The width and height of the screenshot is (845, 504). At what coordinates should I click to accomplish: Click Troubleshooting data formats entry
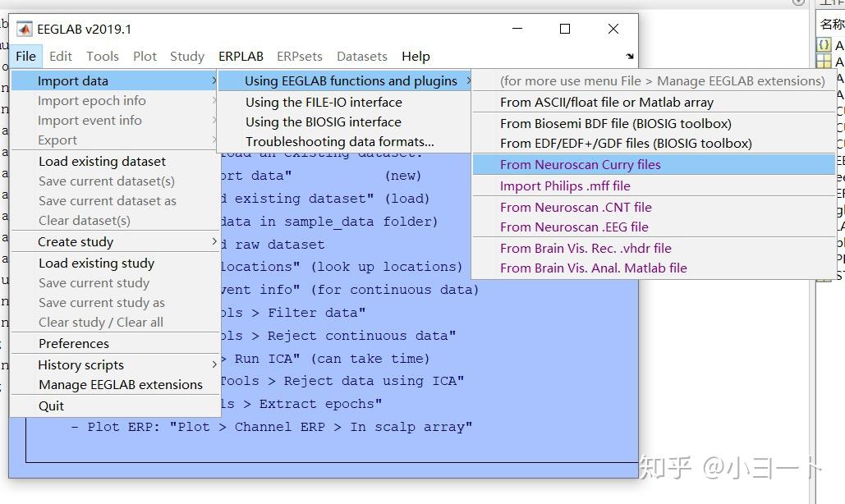point(339,141)
